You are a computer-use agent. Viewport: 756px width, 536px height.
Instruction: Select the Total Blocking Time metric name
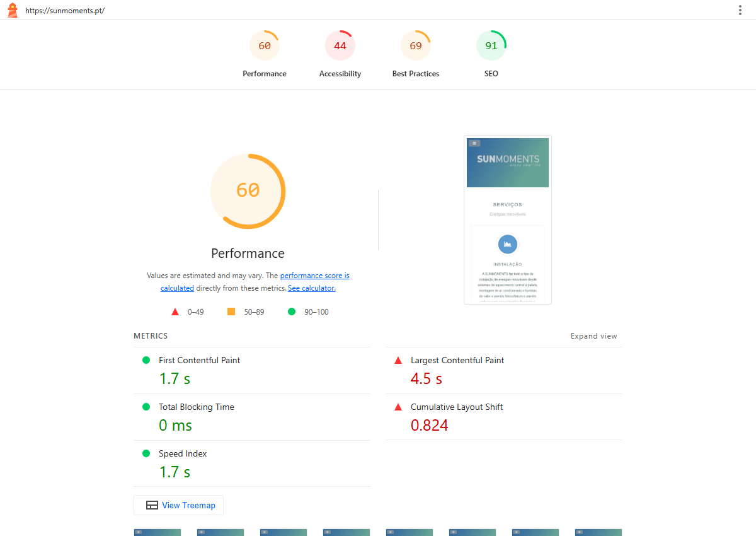(x=197, y=407)
